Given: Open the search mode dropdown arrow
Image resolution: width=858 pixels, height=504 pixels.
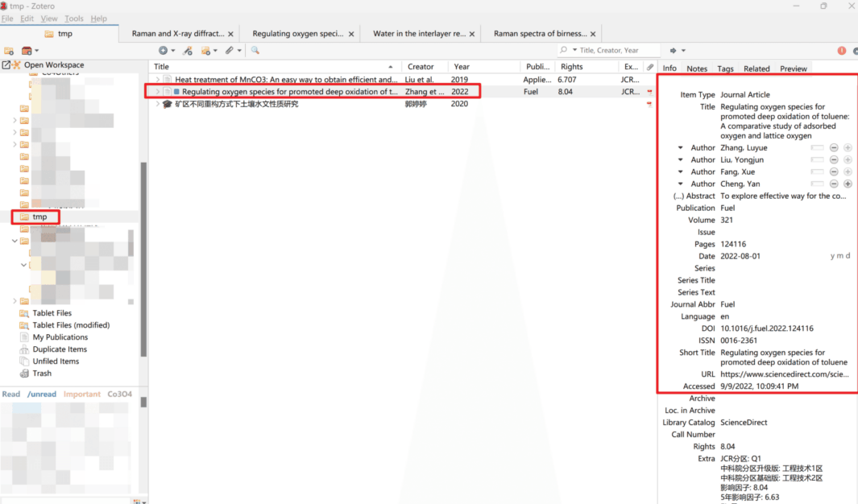Looking at the screenshot, I should [x=574, y=51].
